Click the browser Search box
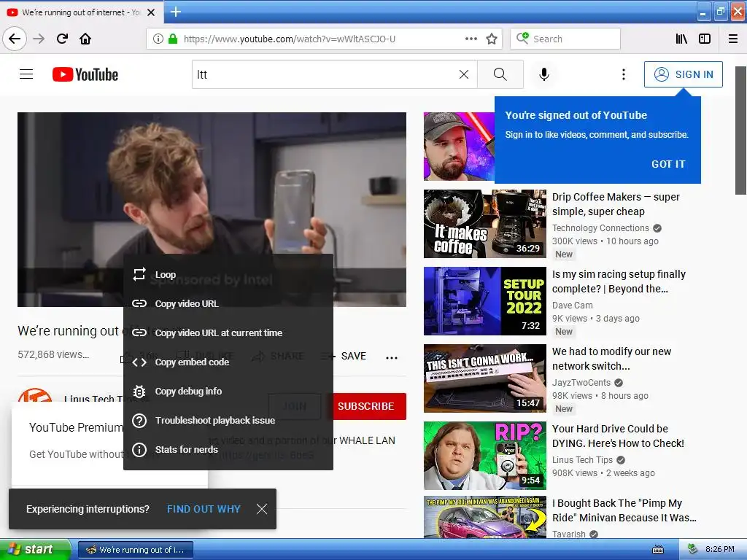The width and height of the screenshot is (747, 560). coord(565,39)
